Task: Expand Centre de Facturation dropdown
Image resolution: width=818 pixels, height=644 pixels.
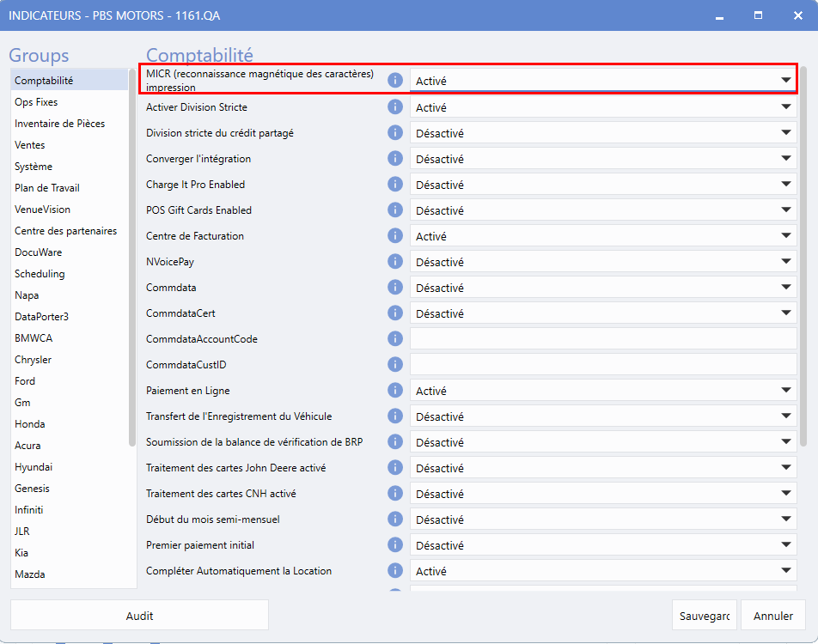Action: coord(603,235)
